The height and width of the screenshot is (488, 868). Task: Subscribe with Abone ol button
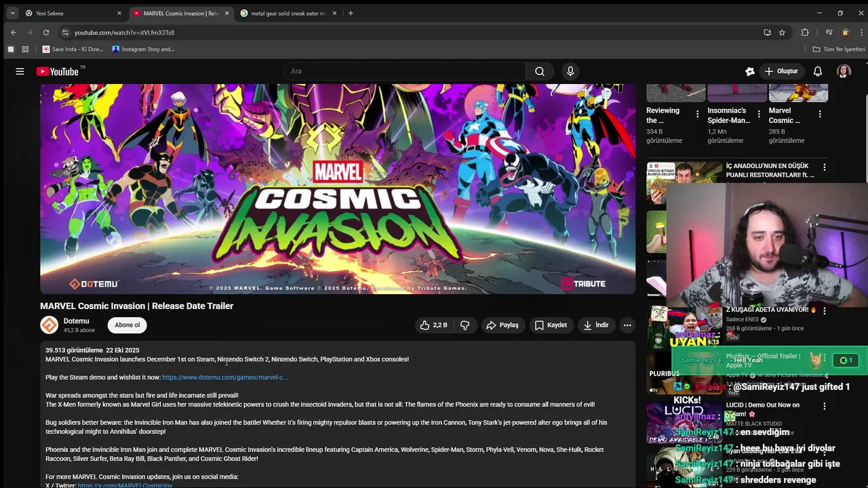click(x=127, y=325)
